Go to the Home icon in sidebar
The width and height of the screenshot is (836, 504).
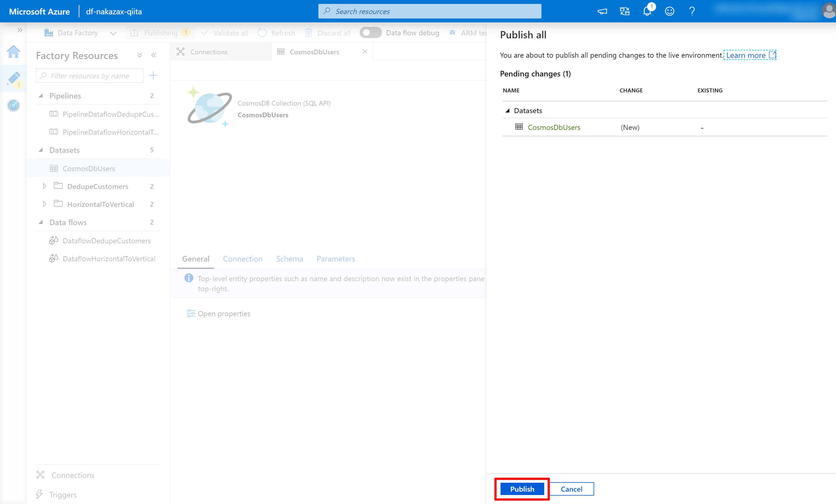click(13, 52)
